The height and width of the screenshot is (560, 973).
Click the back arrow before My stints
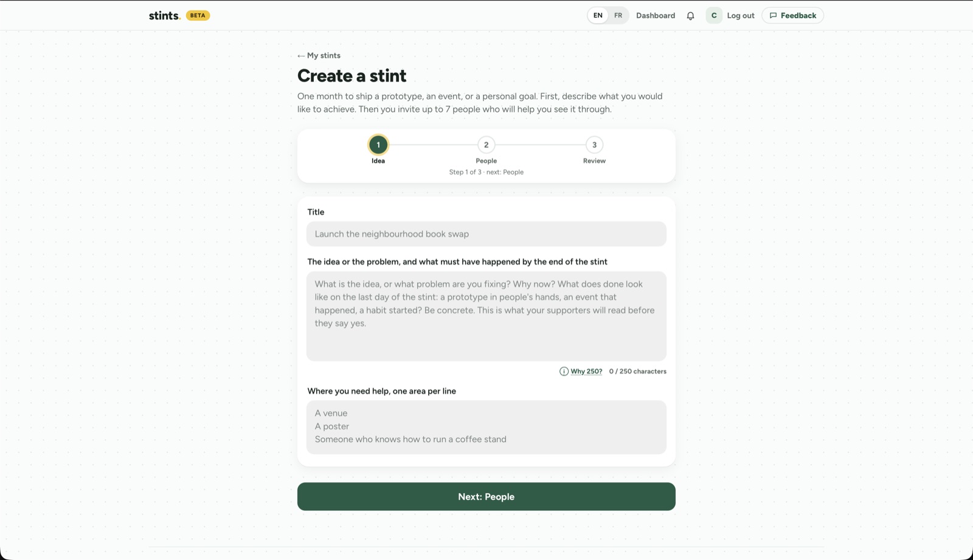[x=301, y=56]
